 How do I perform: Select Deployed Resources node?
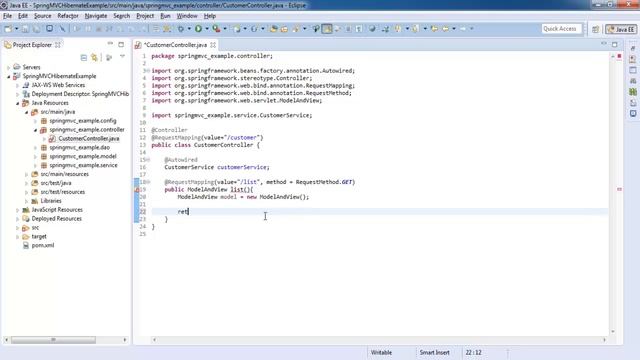point(56,219)
